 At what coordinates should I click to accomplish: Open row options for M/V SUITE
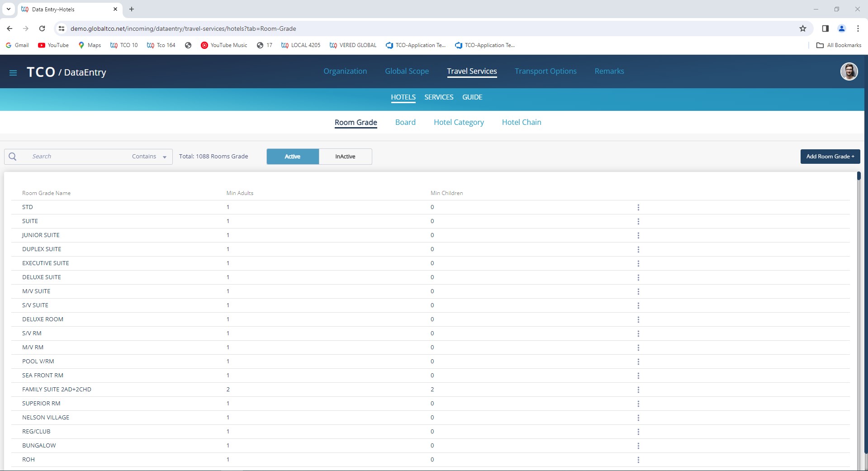[x=638, y=291]
